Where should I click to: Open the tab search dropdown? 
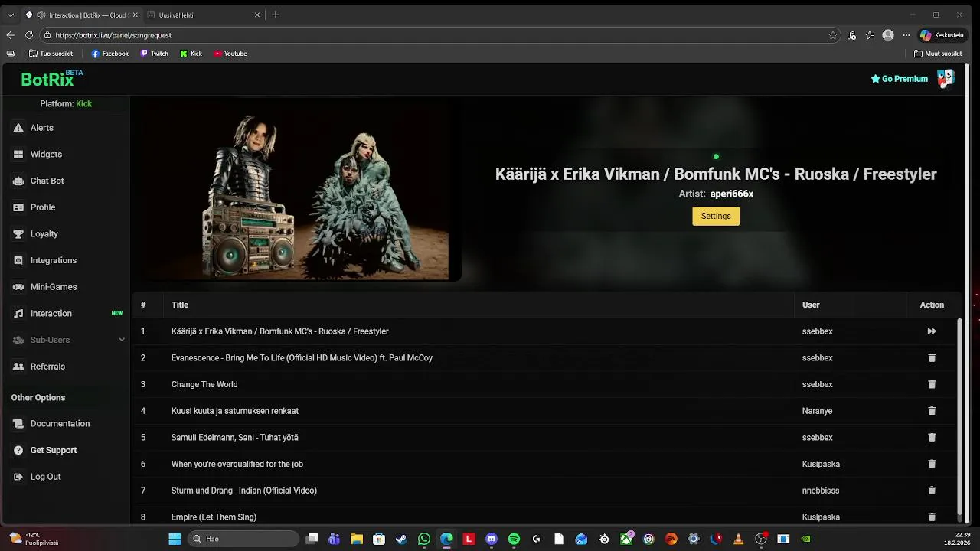pos(10,15)
